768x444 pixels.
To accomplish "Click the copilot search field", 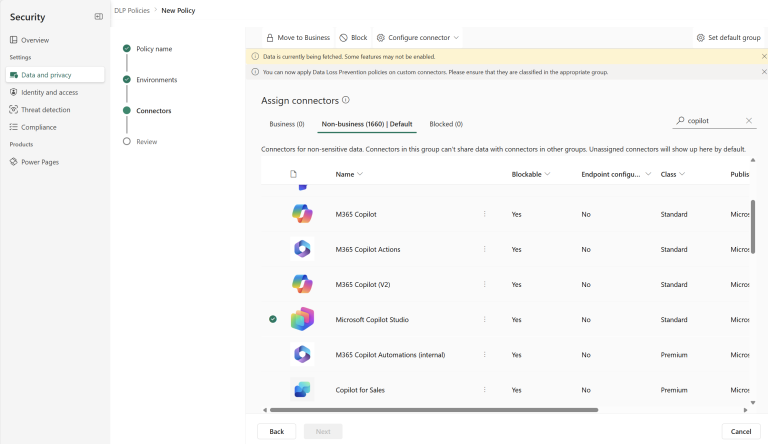I will tap(714, 121).
